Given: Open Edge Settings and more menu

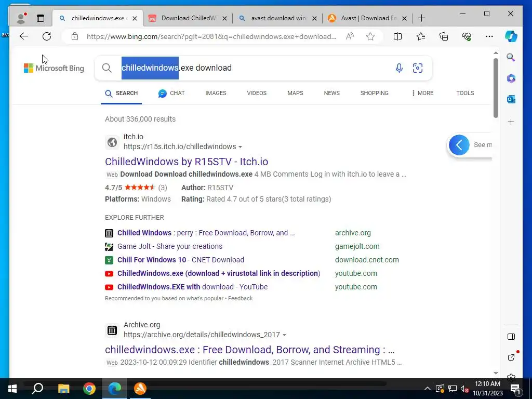Looking at the screenshot, I should 489,36.
